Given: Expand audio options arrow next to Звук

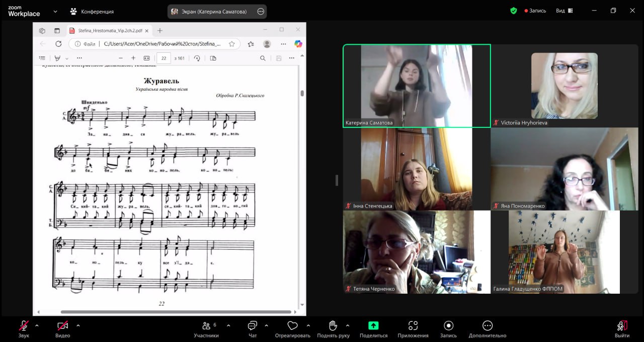Looking at the screenshot, I should [37, 325].
